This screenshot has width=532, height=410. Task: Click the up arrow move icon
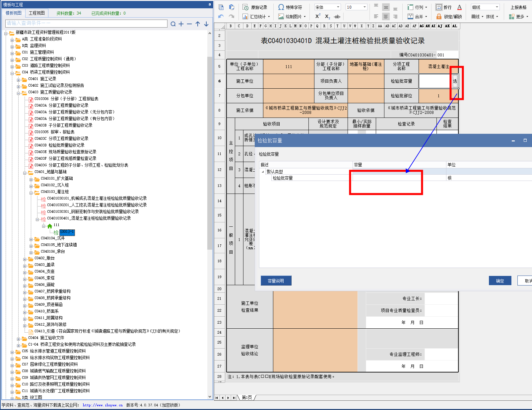point(198,24)
